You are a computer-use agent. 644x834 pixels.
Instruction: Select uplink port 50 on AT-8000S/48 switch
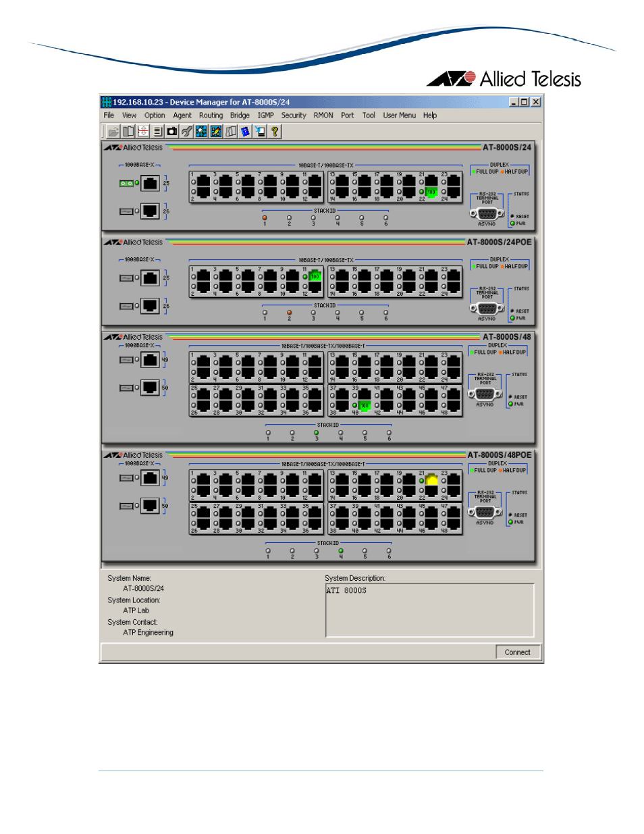[151, 388]
